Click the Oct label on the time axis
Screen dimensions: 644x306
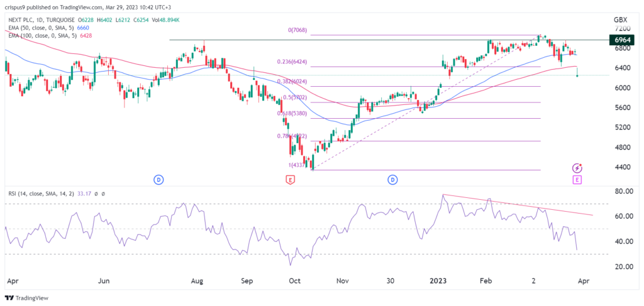(x=295, y=281)
